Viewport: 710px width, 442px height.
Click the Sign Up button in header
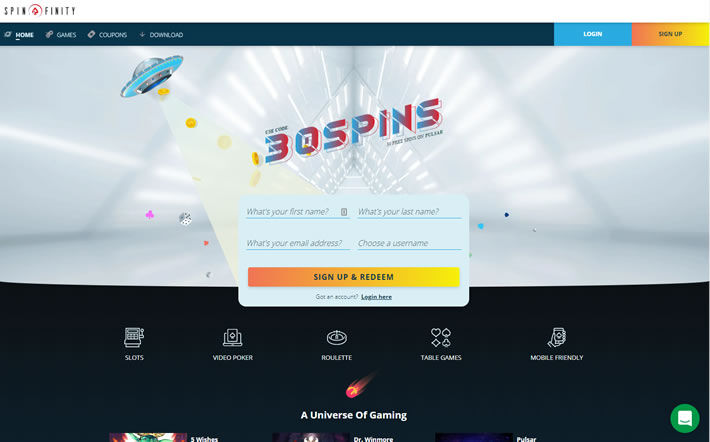click(671, 34)
